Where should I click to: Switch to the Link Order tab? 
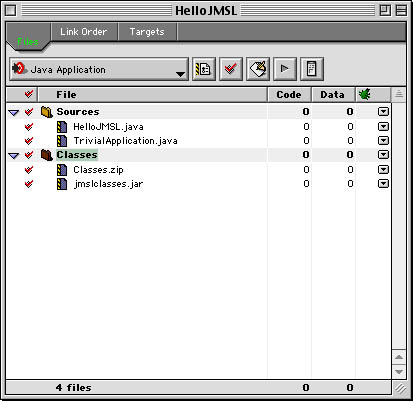click(84, 32)
